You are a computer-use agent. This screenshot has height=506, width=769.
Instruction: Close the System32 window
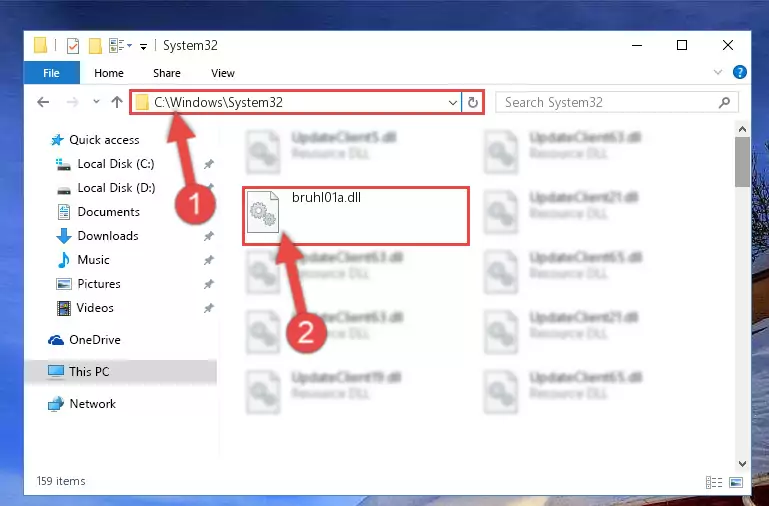[x=728, y=46]
